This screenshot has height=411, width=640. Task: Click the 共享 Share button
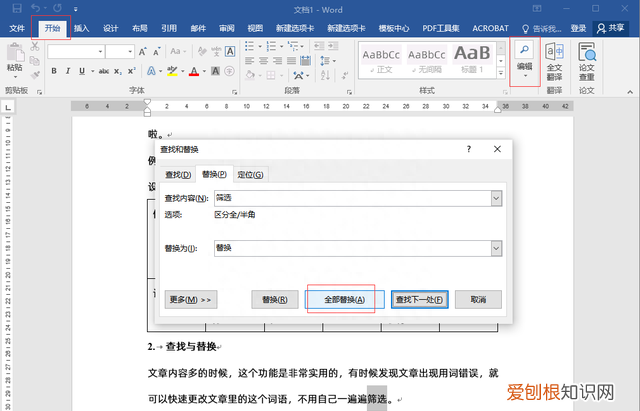[611, 28]
